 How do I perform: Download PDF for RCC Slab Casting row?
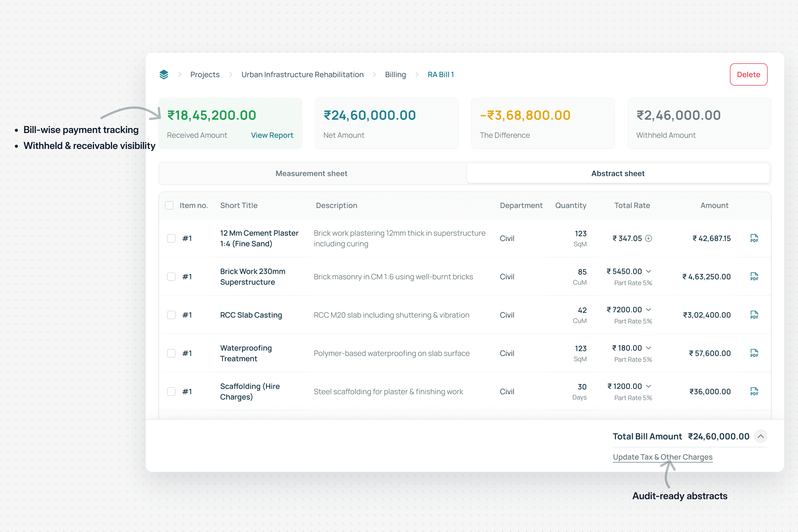[754, 315]
